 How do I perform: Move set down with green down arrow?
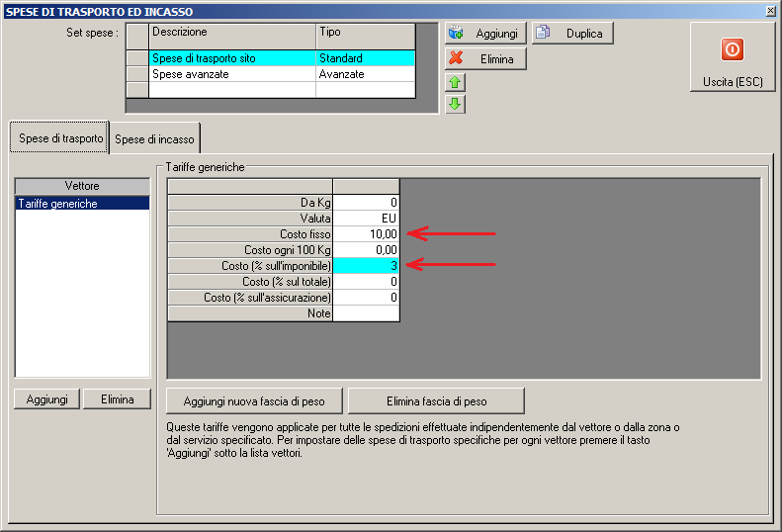point(455,104)
